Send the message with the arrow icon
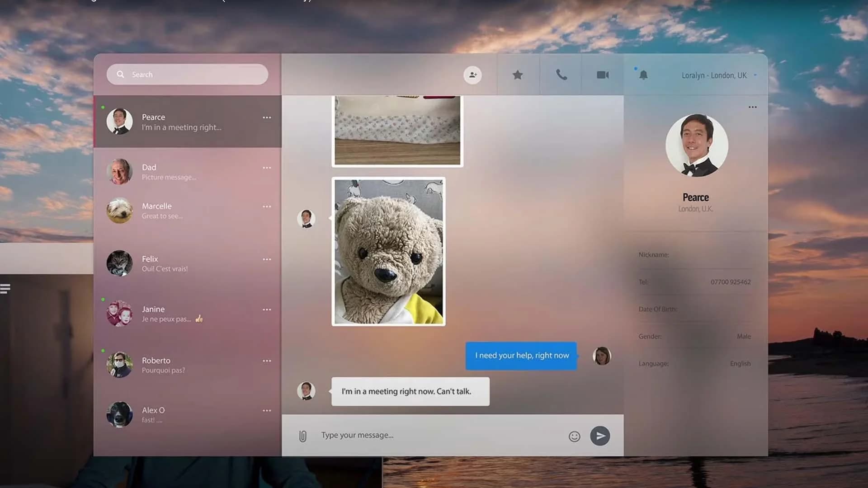Screen dimensions: 868x488 click(x=600, y=436)
